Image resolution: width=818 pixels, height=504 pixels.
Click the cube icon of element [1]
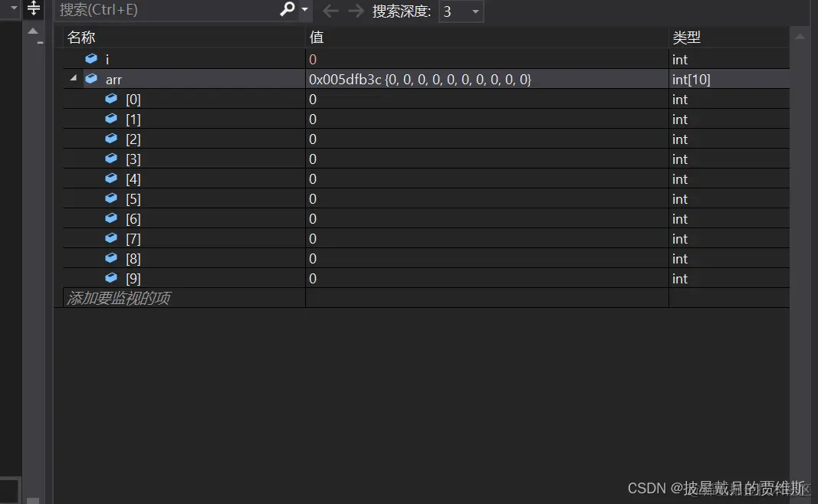111,118
